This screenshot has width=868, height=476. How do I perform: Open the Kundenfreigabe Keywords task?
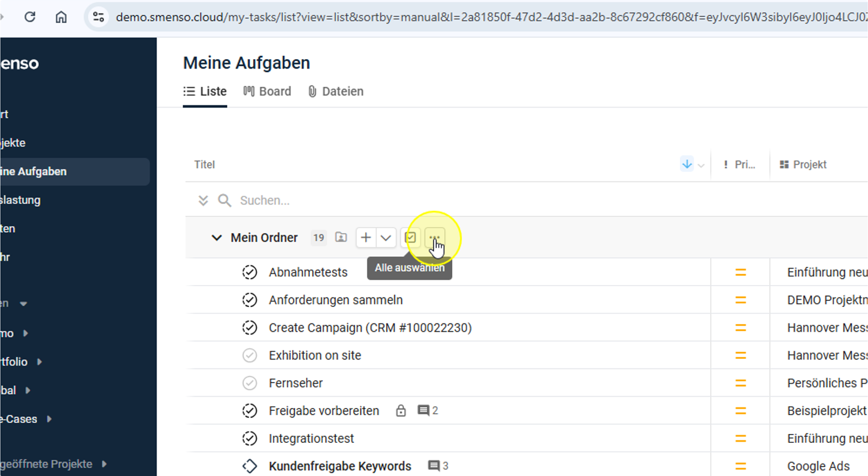[339, 466]
